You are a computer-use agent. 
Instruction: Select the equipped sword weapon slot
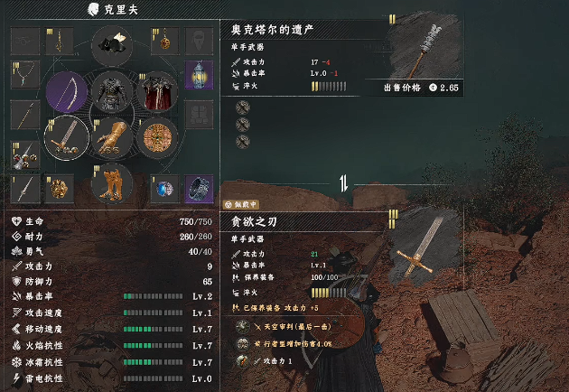(67, 137)
